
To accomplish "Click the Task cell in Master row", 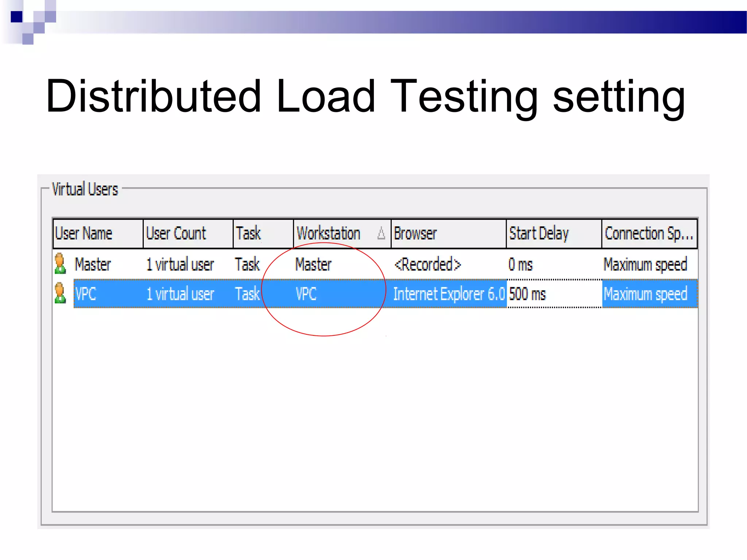I will 247,264.
